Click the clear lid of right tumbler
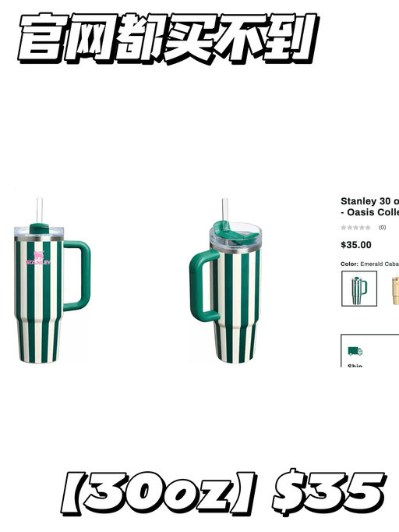Image resolution: width=399 pixels, height=532 pixels. (x=235, y=236)
